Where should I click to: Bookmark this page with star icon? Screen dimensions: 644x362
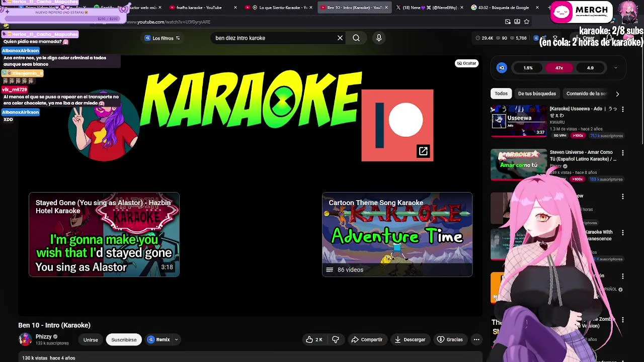point(526,22)
